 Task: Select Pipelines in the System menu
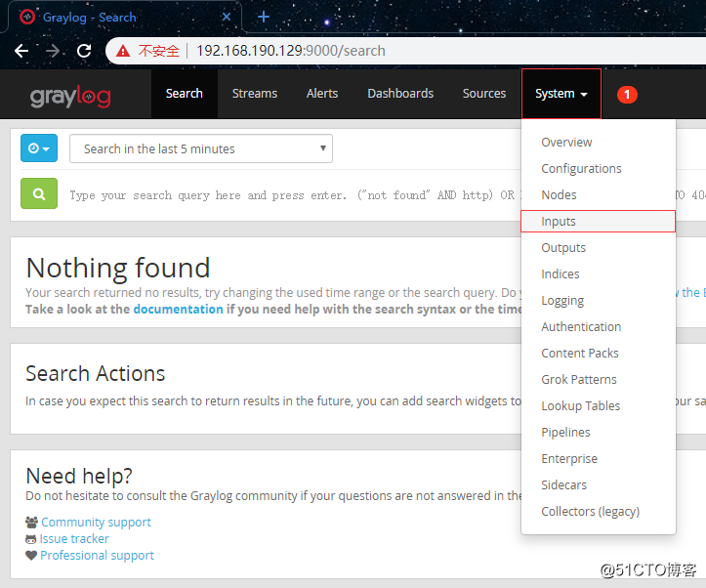pos(599,433)
